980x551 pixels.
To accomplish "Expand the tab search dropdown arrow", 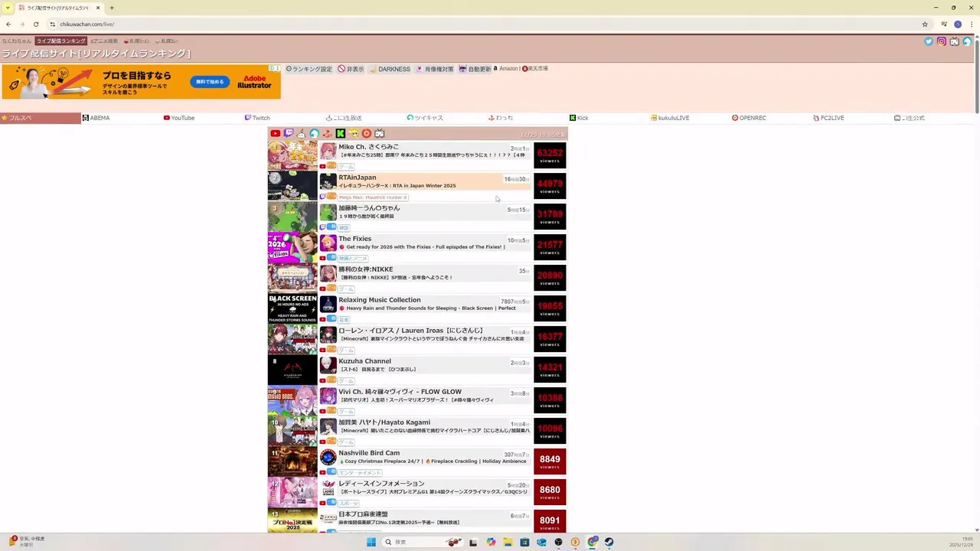I will [8, 8].
